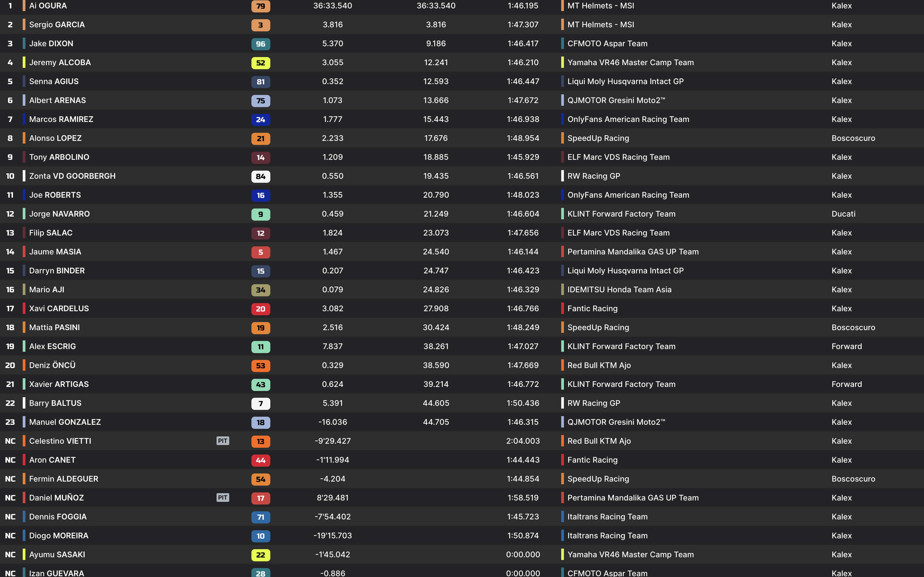
Task: Click the yellow team color bar beside Jeremy Alcoba
Action: click(x=24, y=62)
